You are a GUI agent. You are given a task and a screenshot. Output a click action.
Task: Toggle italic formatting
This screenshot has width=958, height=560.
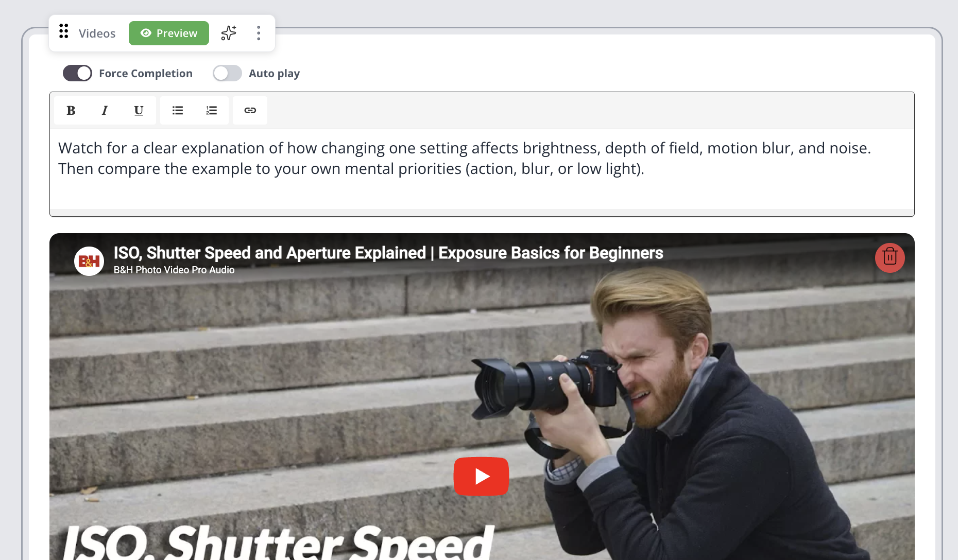pos(105,110)
